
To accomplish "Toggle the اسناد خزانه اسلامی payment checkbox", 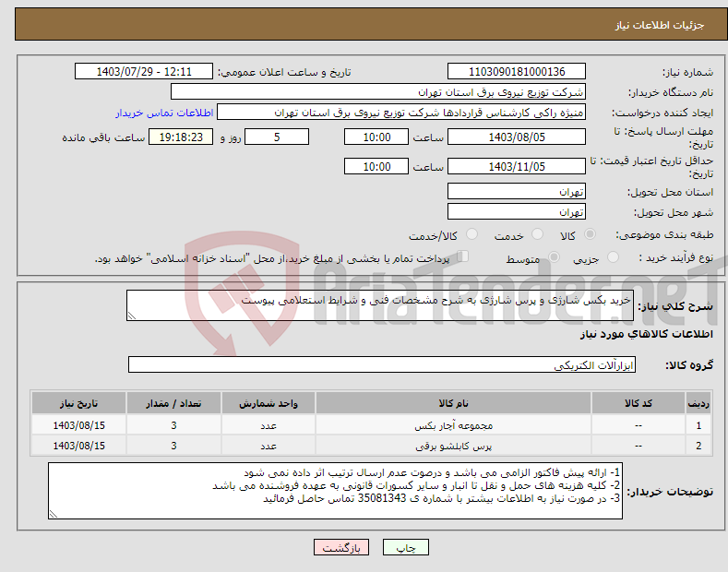I will [x=463, y=256].
